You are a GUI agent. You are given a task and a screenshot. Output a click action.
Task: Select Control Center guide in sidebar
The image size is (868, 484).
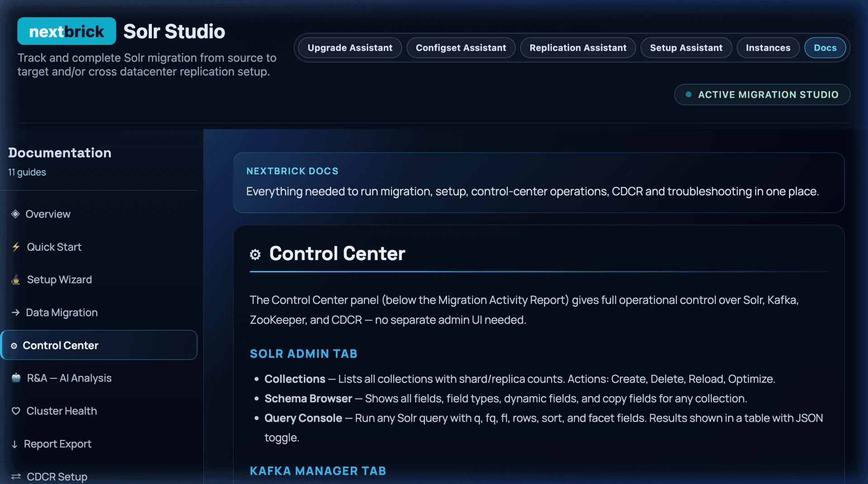[x=99, y=345]
